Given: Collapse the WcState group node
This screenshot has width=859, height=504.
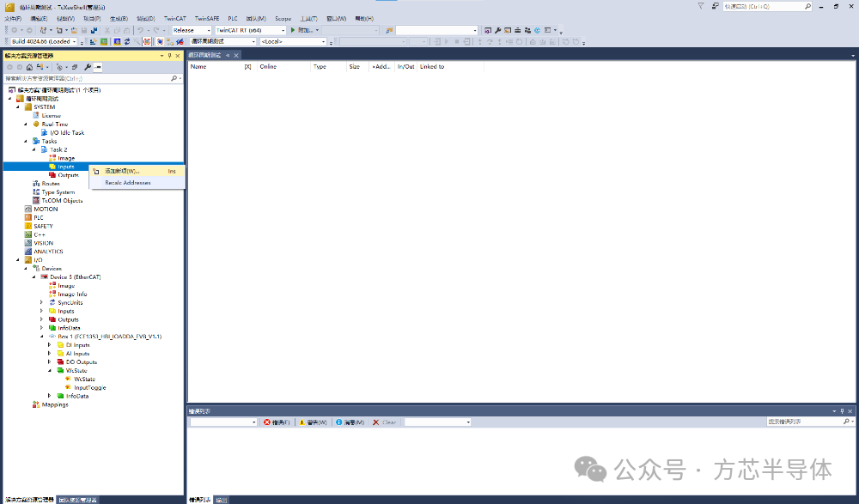Looking at the screenshot, I should (49, 370).
